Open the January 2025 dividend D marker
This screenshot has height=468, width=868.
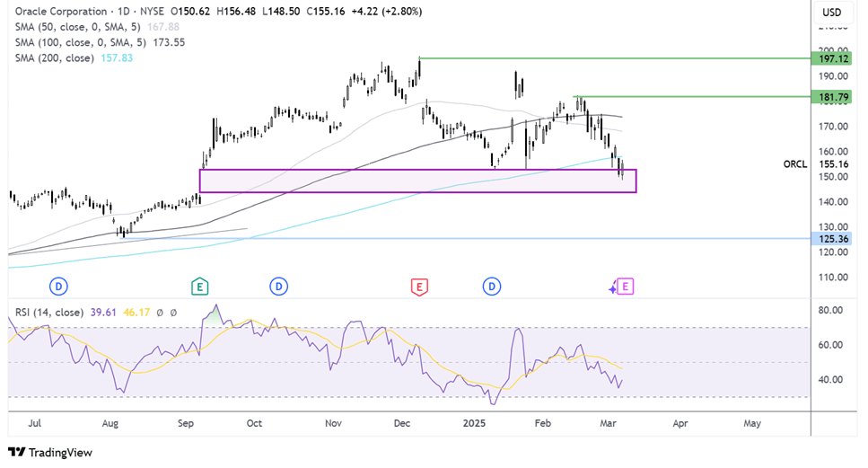pos(492,287)
